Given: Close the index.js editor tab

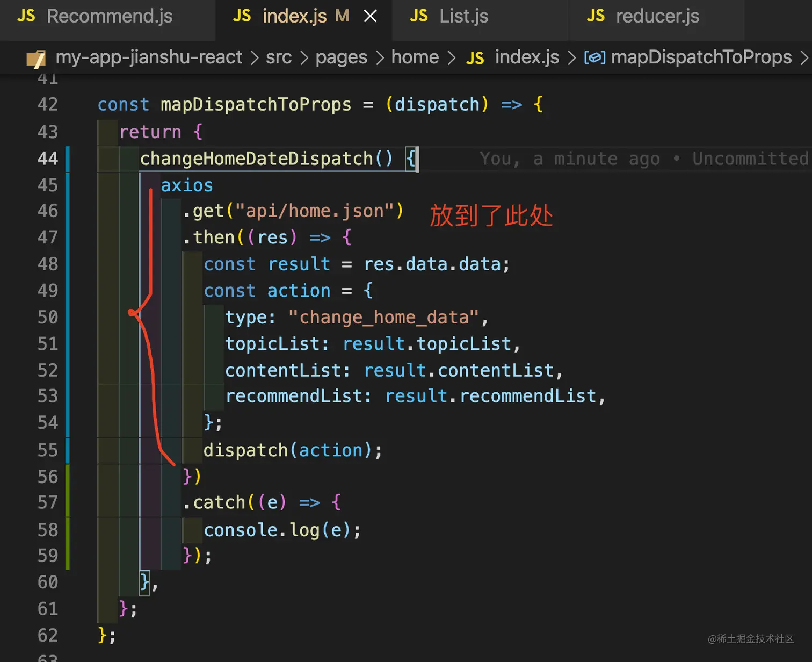Looking at the screenshot, I should point(370,17).
